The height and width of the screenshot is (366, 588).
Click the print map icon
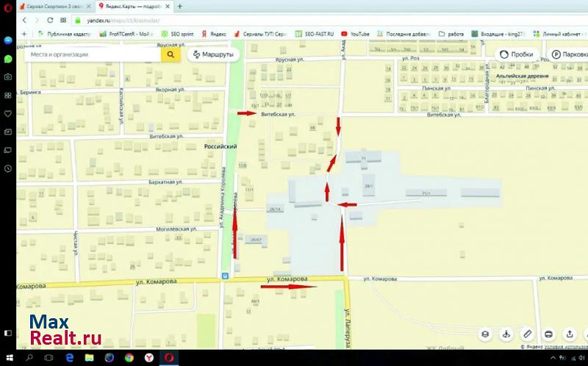[548, 334]
